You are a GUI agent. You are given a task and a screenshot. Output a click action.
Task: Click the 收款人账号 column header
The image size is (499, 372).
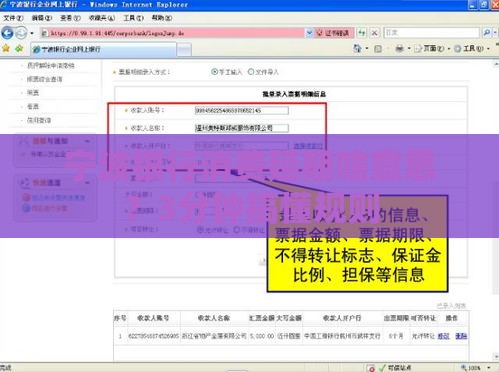[x=153, y=318]
